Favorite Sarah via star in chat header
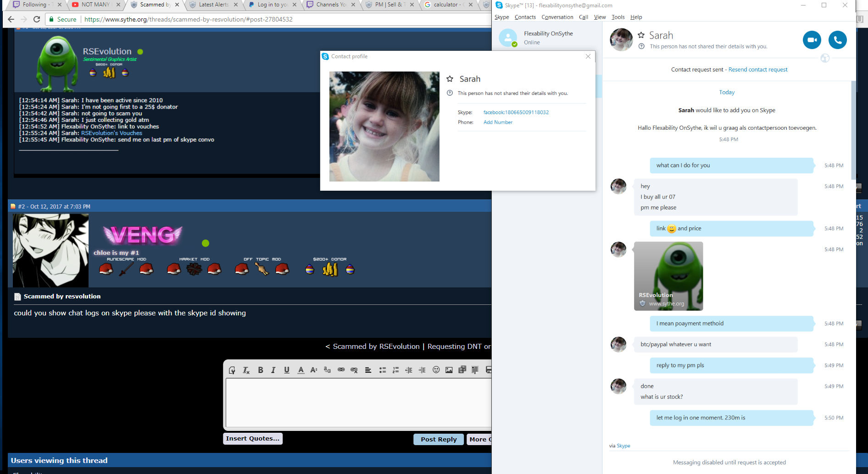 641,35
